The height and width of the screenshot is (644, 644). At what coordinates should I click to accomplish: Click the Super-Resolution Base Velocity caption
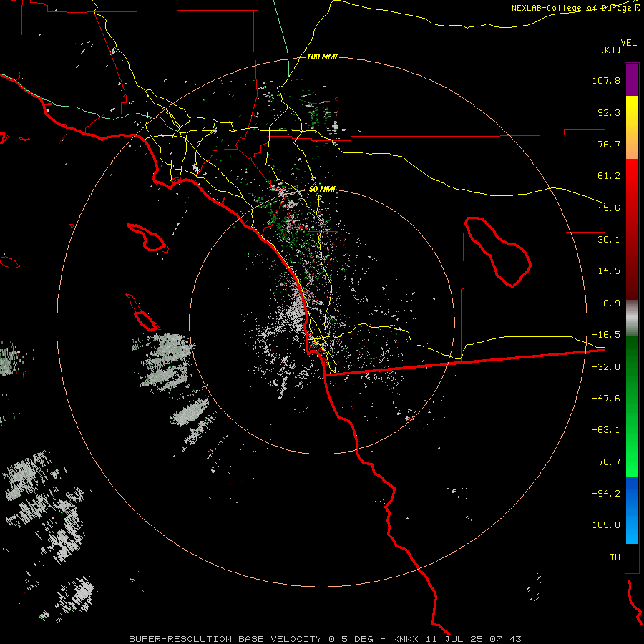point(325,639)
